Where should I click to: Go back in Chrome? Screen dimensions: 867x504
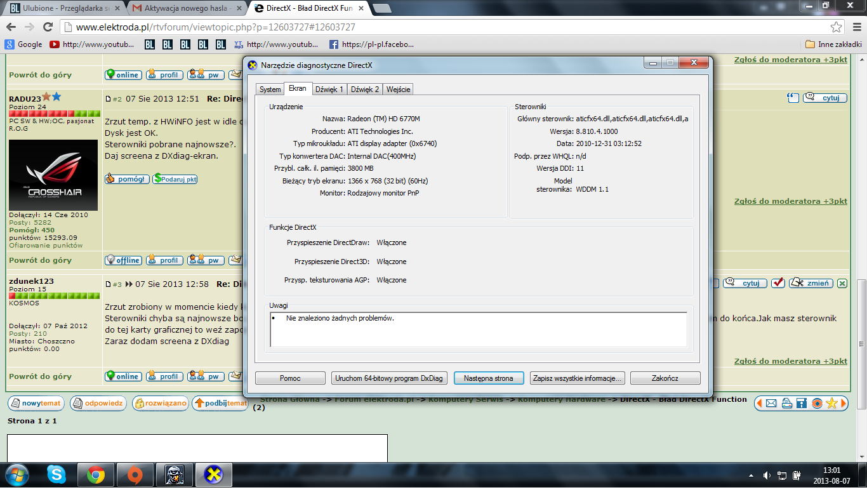(10, 27)
